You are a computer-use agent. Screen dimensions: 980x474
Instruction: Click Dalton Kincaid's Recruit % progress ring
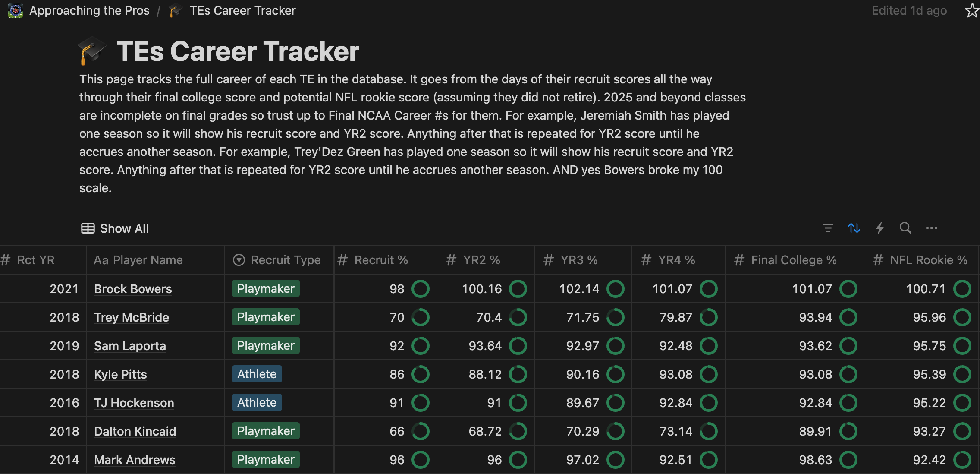click(x=420, y=431)
